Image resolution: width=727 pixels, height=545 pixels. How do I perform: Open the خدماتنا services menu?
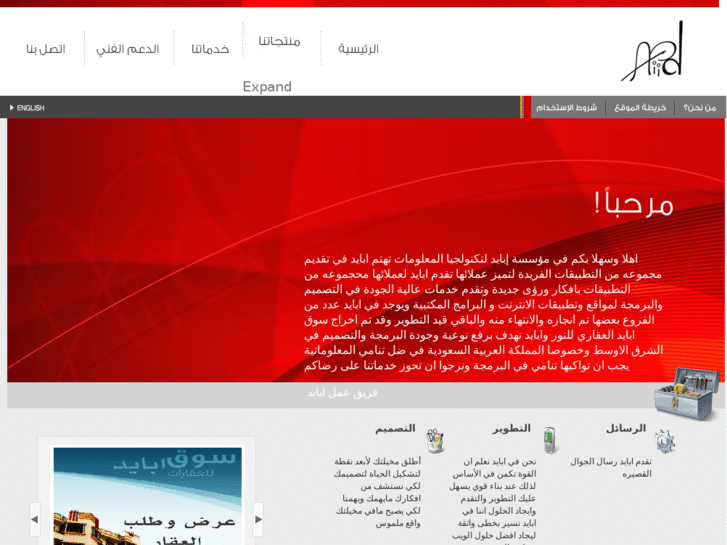[210, 49]
